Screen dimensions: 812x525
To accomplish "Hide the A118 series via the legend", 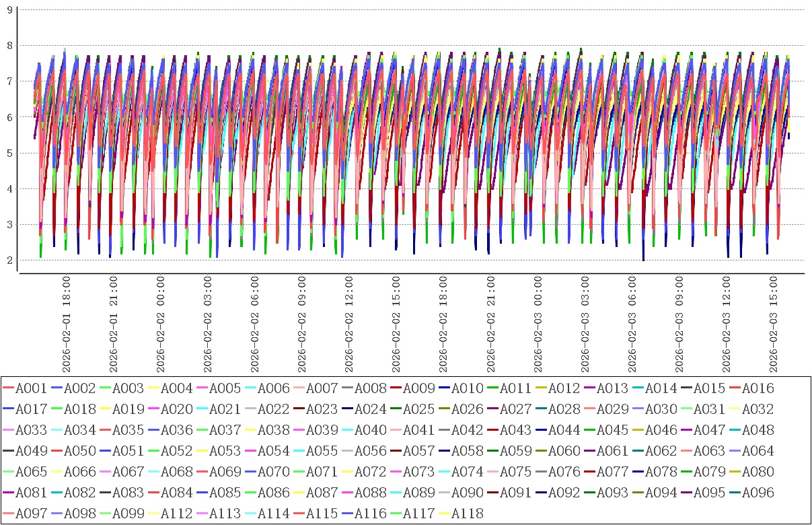I will coord(467,514).
